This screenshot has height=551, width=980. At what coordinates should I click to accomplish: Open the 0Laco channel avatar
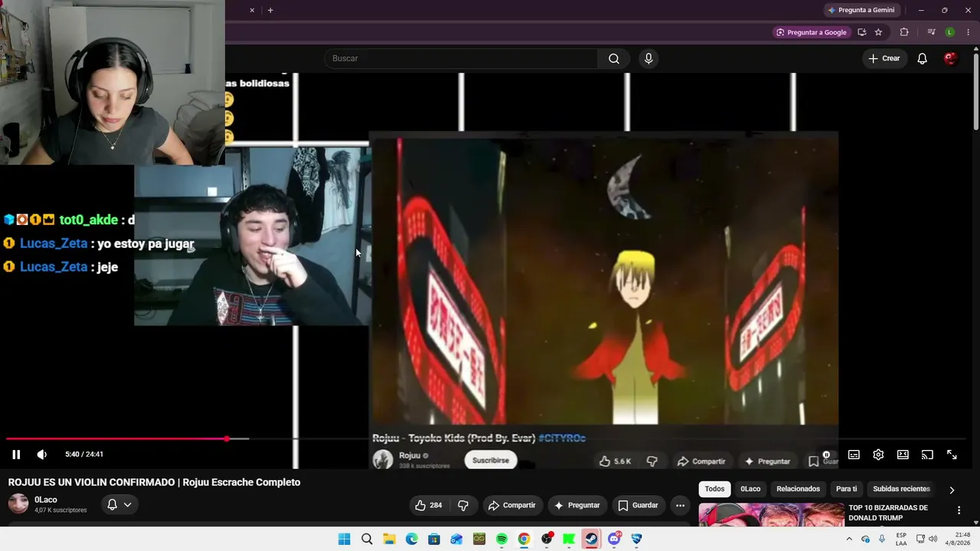18,504
